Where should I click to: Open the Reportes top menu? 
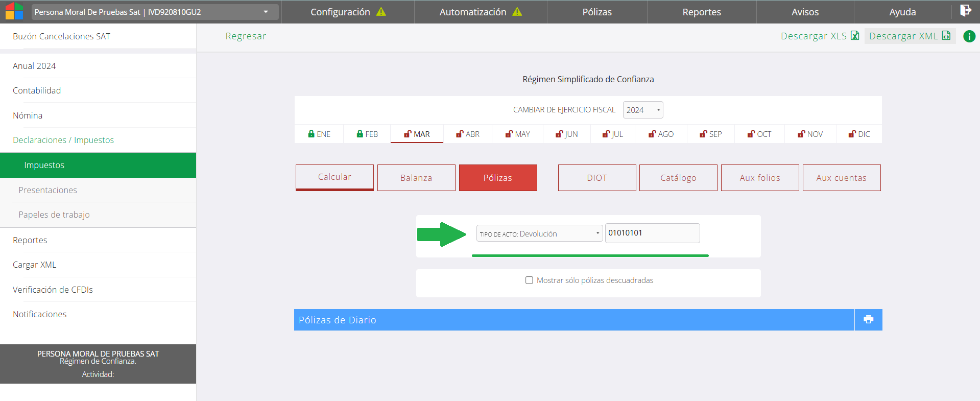[701, 12]
